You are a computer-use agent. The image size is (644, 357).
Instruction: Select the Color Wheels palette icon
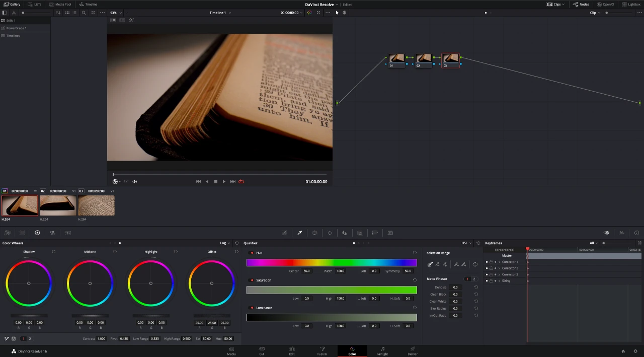[x=8, y=233]
